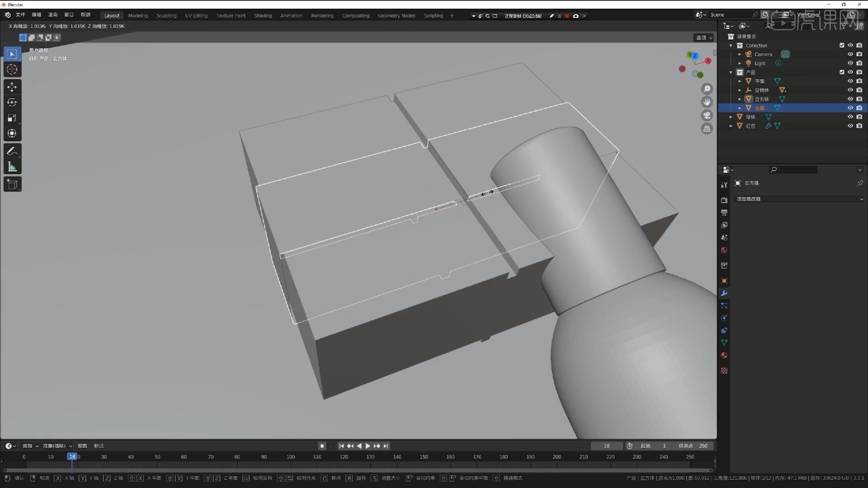This screenshot has width=868, height=488.
Task: Click the current frame number field
Action: [607, 446]
